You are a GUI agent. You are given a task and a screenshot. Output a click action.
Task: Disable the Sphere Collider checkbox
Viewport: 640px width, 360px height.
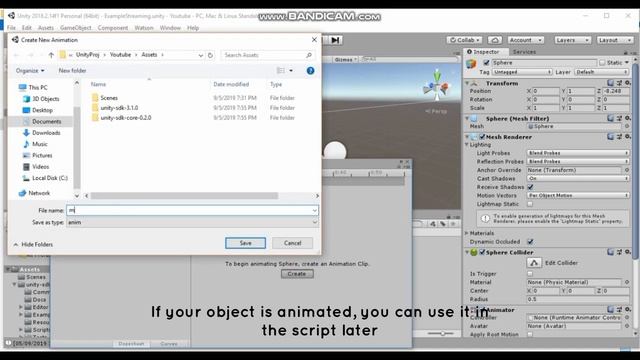[482, 252]
